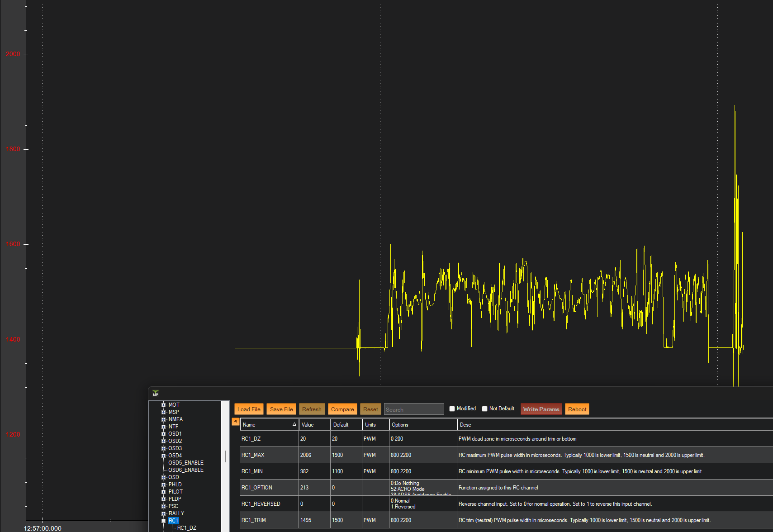This screenshot has height=532, width=773.
Task: Click the parameter Search field
Action: click(413, 409)
